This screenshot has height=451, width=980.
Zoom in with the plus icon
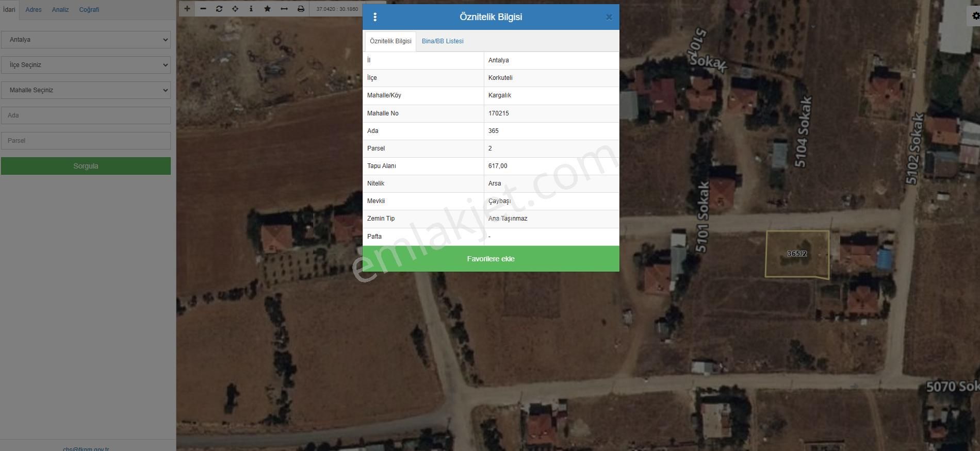[x=187, y=9]
